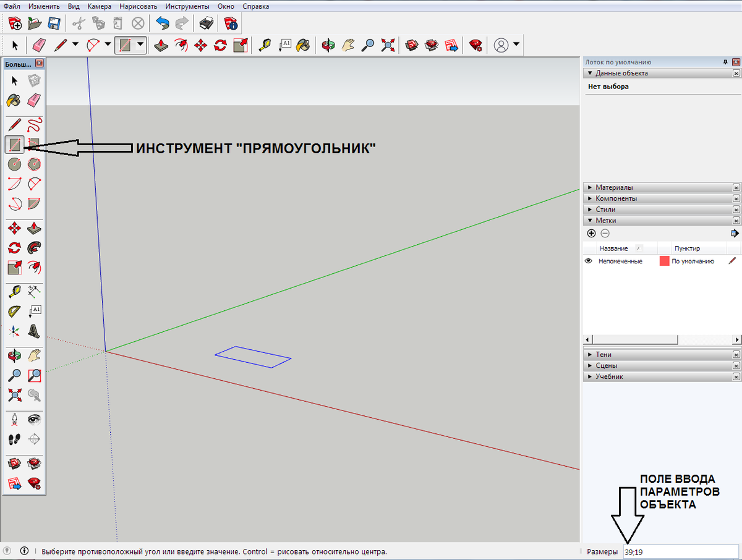Open the Файл menu
Viewport: 742px width, 560px height.
point(12,6)
